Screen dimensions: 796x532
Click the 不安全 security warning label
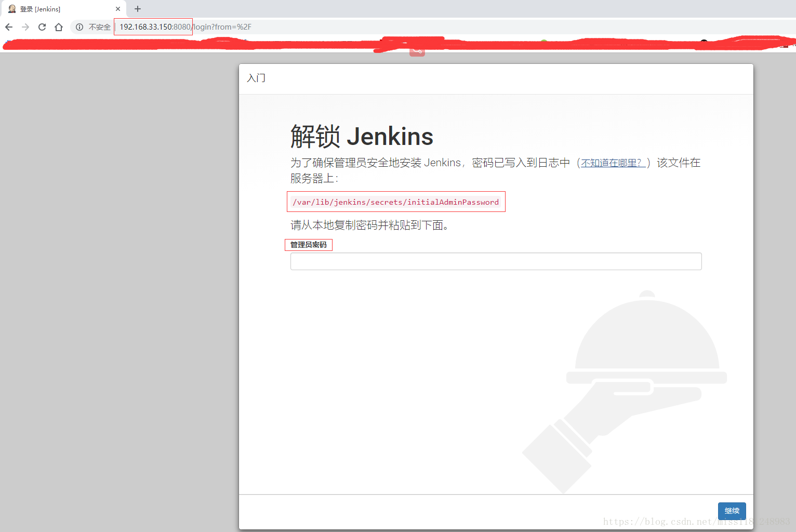point(99,27)
